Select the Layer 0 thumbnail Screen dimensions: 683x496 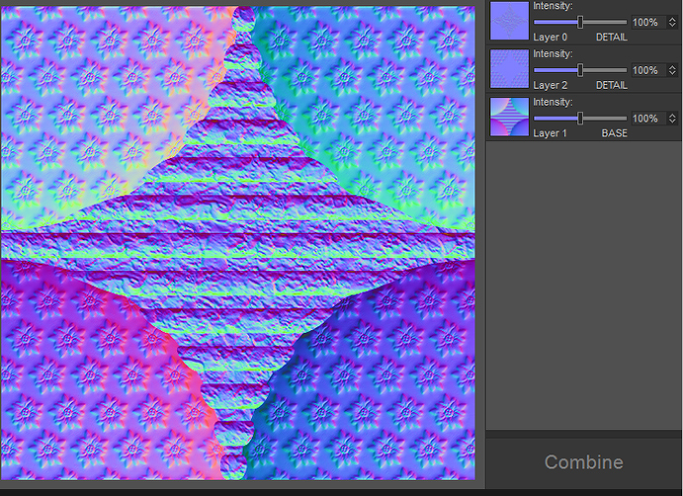pyautogui.click(x=509, y=20)
